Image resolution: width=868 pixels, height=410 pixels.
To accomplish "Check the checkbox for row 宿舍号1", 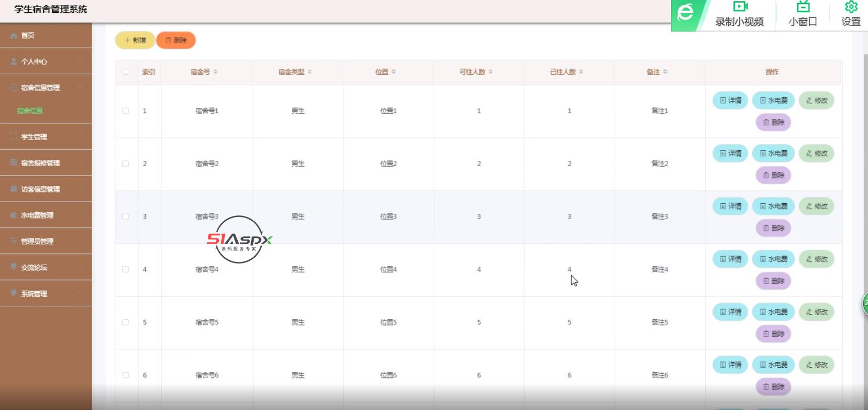I will click(x=126, y=111).
